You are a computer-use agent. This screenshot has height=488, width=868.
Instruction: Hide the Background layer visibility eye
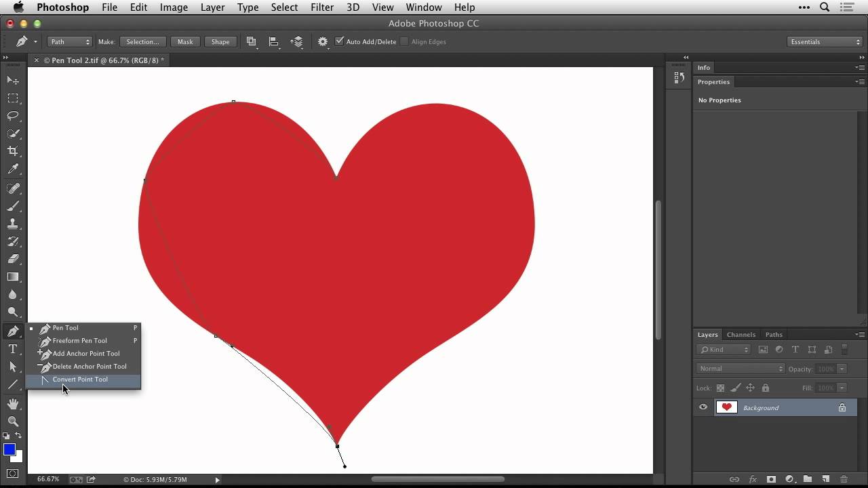(703, 407)
